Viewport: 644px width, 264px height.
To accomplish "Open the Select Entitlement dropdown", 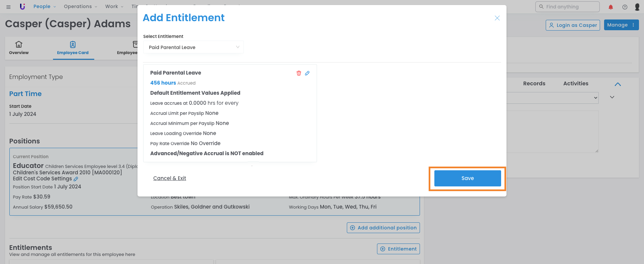I will 194,47.
